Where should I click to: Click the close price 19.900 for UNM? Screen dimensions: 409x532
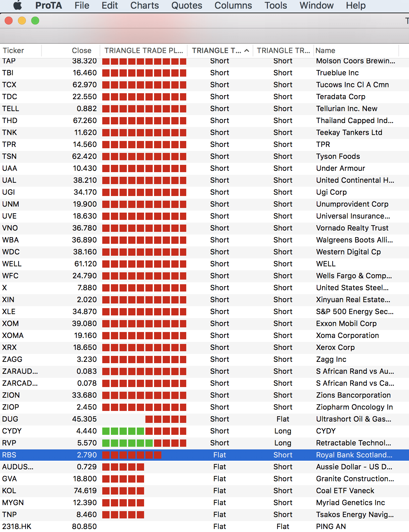point(85,204)
